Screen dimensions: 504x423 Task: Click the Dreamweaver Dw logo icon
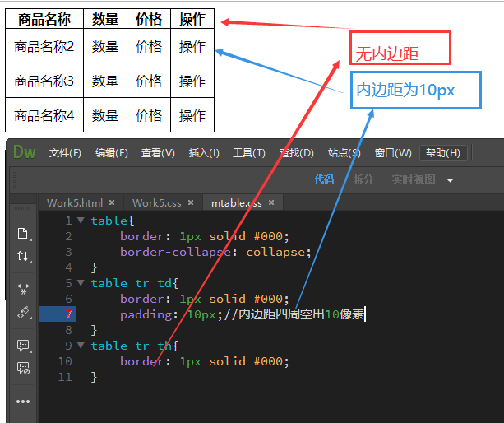coord(25,152)
